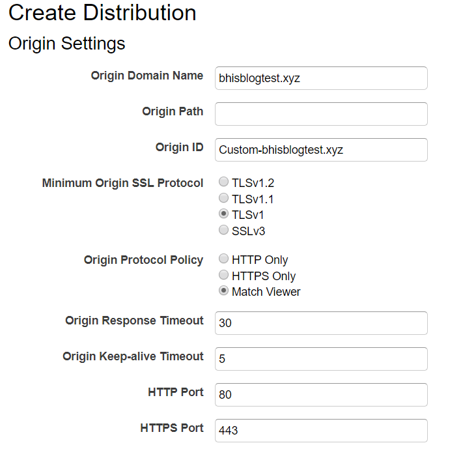Click the Minimum Origin SSL Protocol label
The height and width of the screenshot is (458, 476).
point(122,183)
